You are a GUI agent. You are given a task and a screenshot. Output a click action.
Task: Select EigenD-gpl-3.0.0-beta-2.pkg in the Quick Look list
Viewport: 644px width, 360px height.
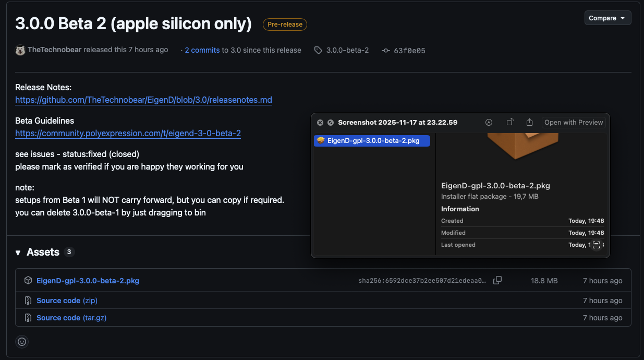[372, 141]
